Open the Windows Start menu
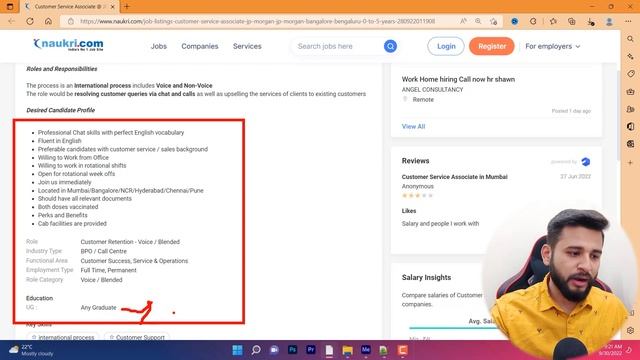 237,350
